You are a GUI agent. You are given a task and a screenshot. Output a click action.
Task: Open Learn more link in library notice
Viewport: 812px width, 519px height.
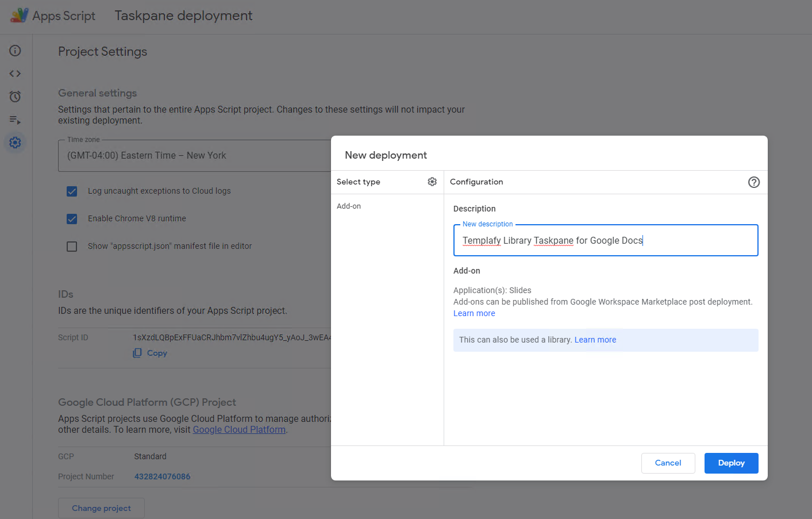coord(595,340)
